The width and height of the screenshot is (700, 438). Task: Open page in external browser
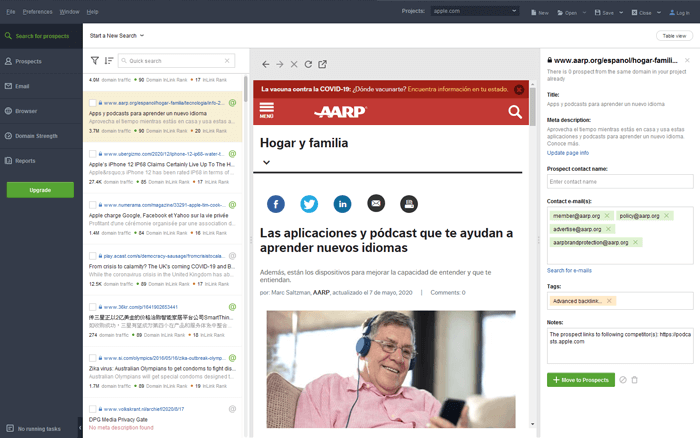tap(322, 64)
